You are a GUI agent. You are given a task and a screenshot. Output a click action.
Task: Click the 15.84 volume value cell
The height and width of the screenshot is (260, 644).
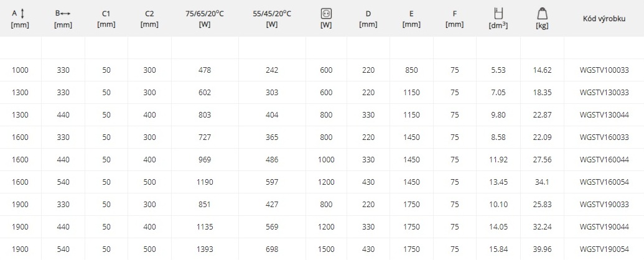click(498, 249)
